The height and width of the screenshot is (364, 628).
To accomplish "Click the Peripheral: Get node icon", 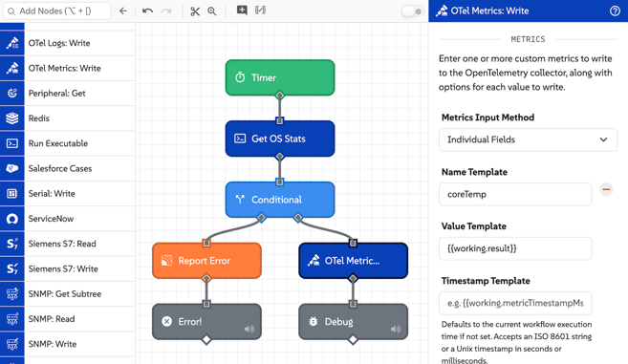I will coord(12,94).
